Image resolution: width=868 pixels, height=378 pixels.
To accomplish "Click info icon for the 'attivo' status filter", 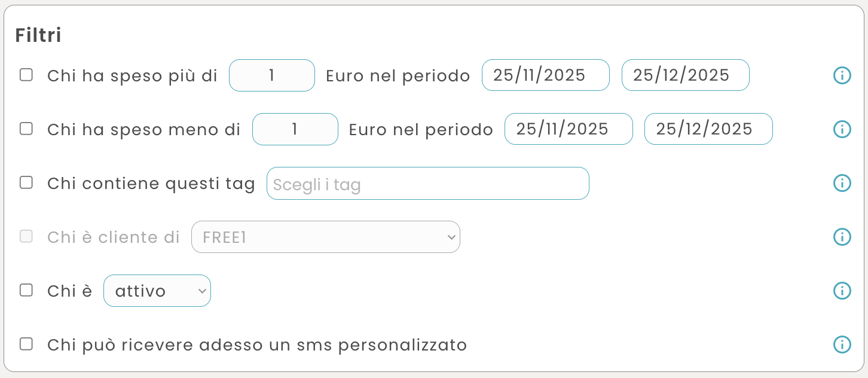I will click(x=842, y=291).
